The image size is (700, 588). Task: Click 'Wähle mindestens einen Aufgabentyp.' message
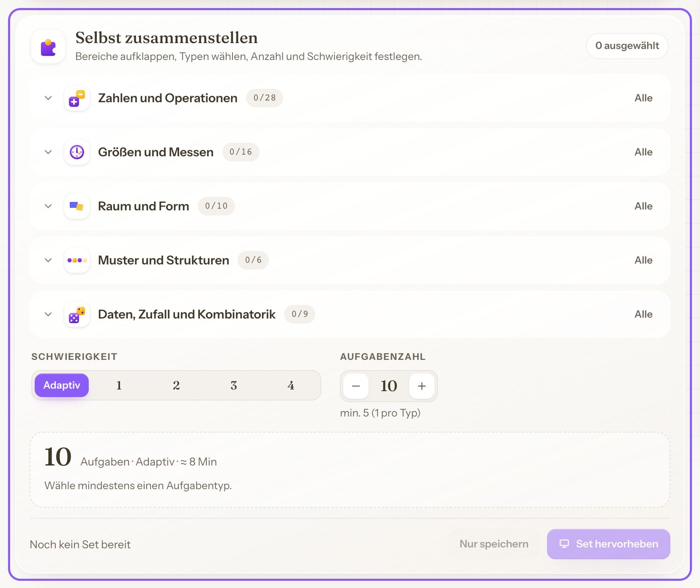tap(138, 486)
